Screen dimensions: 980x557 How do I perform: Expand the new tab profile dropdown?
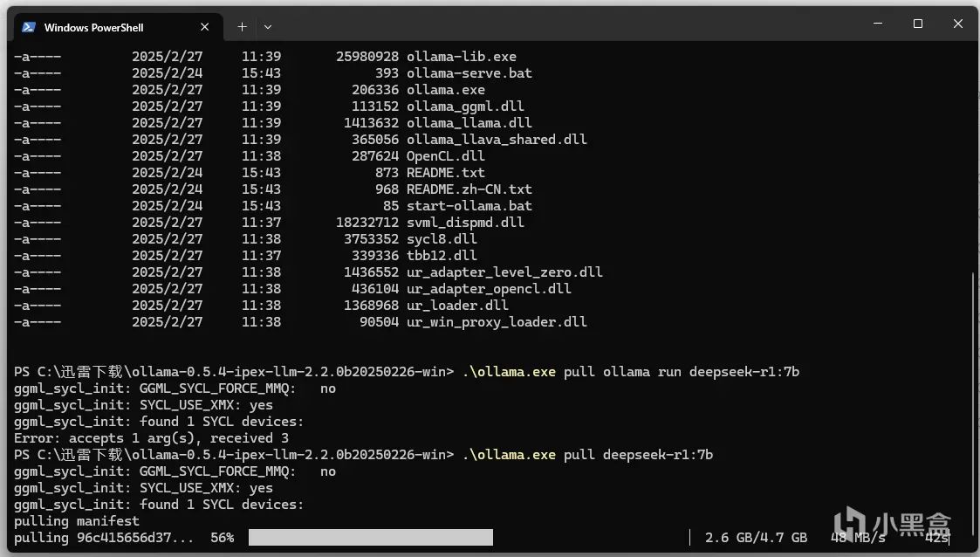[x=268, y=27]
